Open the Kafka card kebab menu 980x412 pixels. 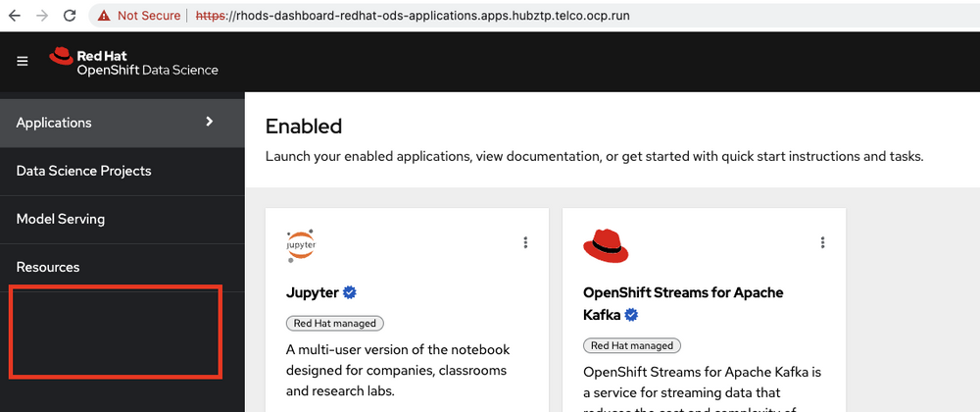pyautogui.click(x=822, y=242)
